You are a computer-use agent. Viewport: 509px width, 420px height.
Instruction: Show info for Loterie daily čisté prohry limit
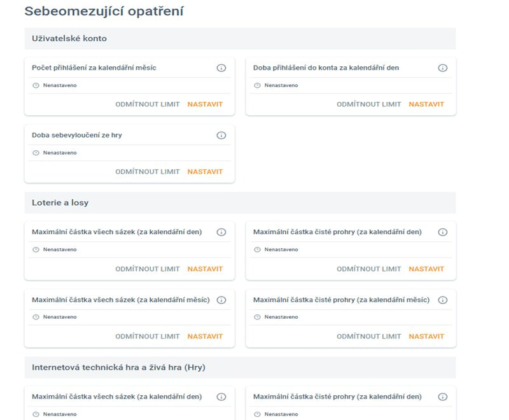pyautogui.click(x=443, y=232)
